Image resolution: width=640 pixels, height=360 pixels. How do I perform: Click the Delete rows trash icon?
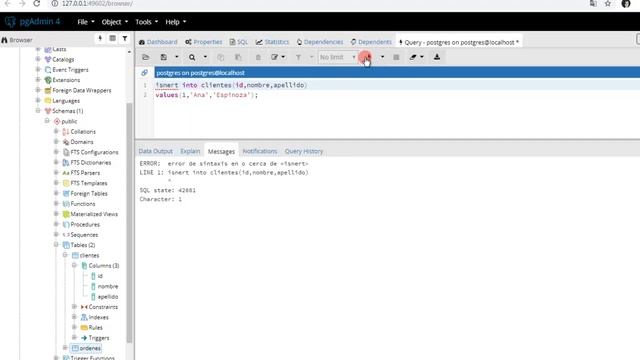[x=258, y=57]
